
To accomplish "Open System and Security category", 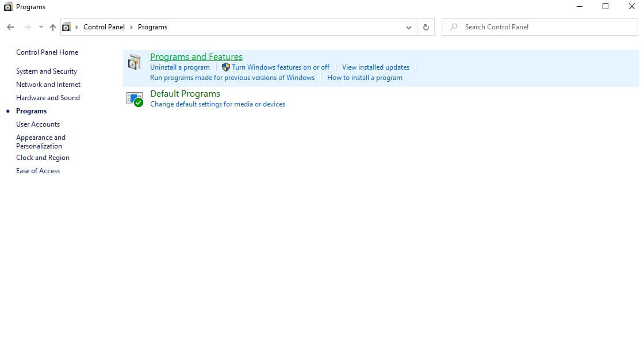I will 47,71.
